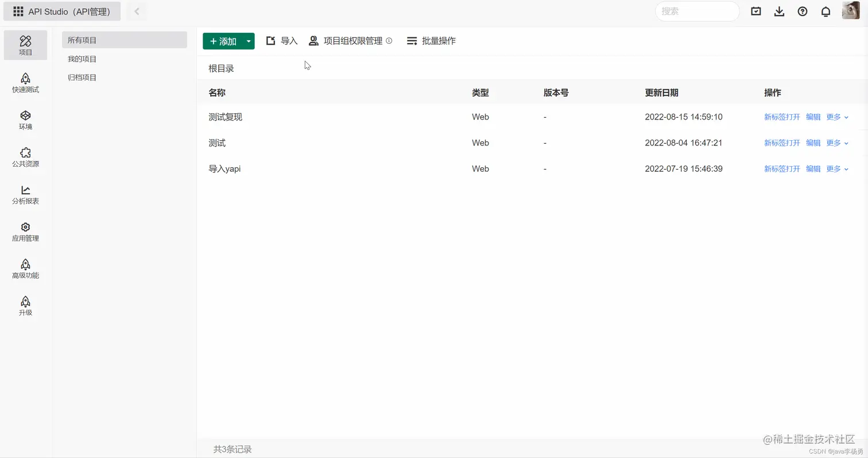This screenshot has height=458, width=868.
Task: Select the 应用管理 gear icon
Action: click(x=25, y=231)
